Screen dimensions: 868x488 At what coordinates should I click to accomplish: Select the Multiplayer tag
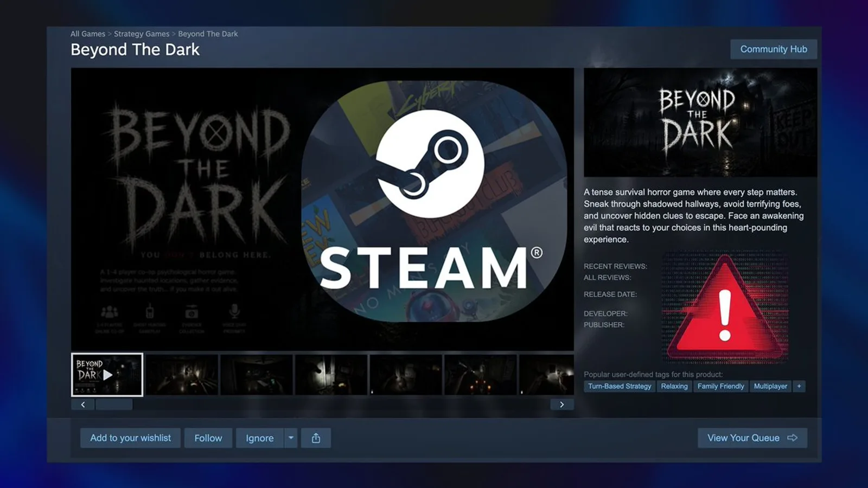coord(770,386)
